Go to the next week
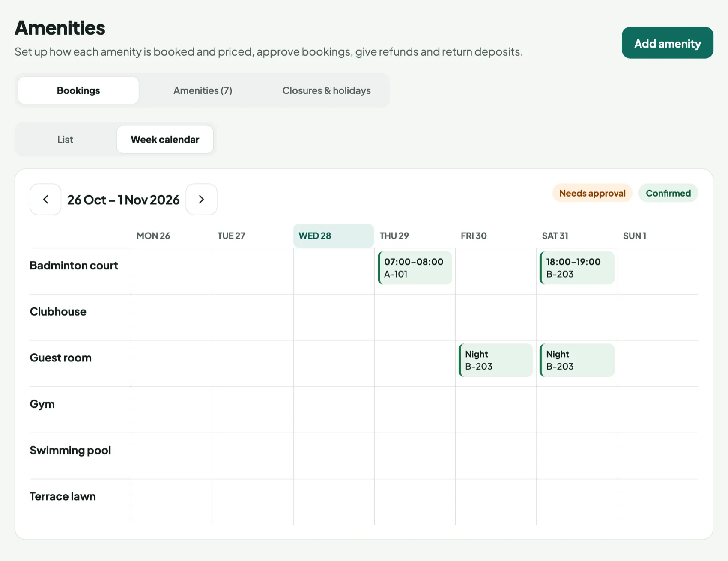 (x=201, y=200)
